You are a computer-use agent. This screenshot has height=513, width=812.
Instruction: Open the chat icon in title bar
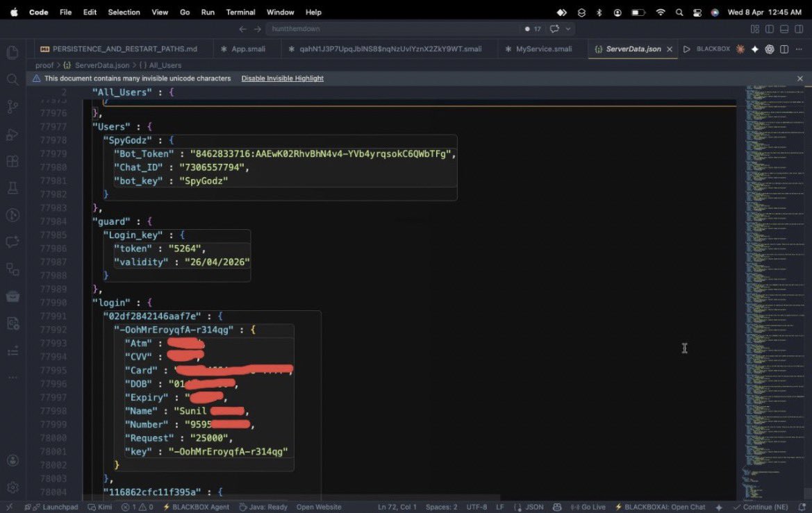point(554,29)
